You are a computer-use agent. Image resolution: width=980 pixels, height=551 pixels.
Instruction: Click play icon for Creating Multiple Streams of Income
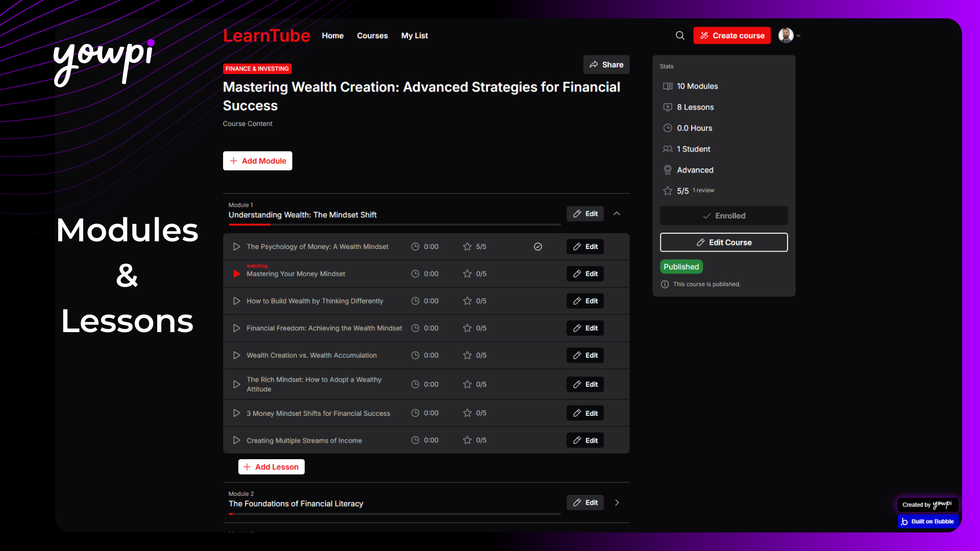(236, 440)
